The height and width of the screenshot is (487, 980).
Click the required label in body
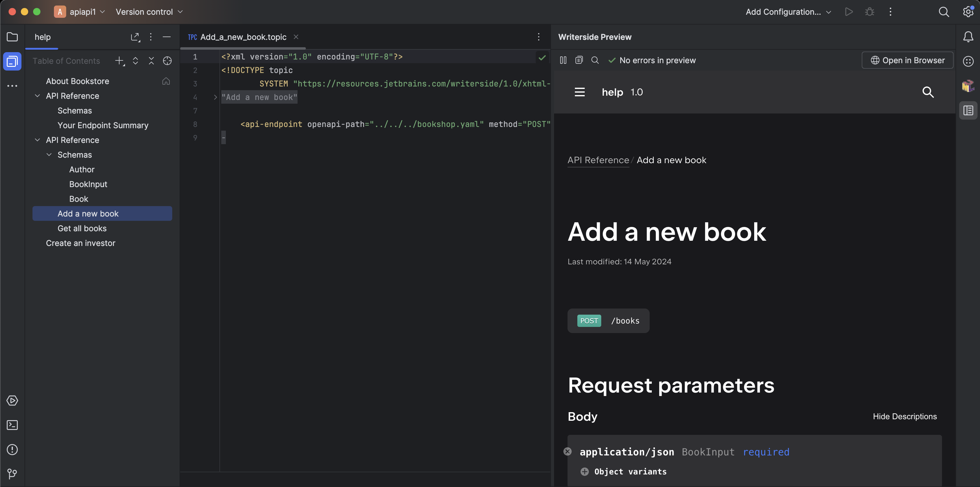[x=766, y=452]
